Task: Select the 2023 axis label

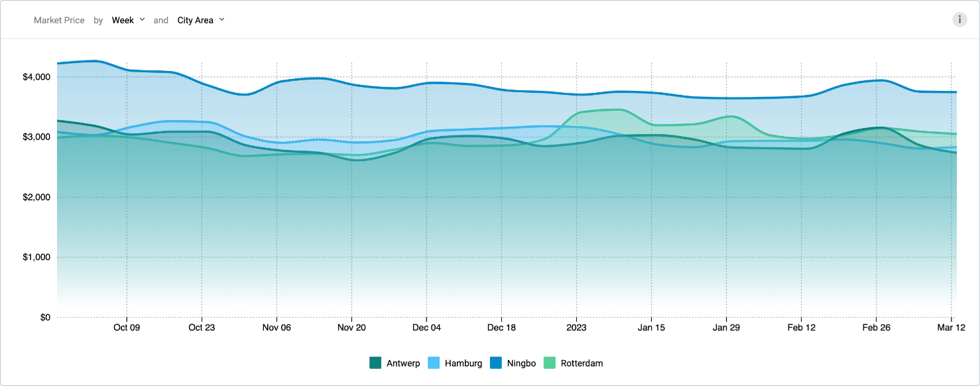Action: (576, 328)
